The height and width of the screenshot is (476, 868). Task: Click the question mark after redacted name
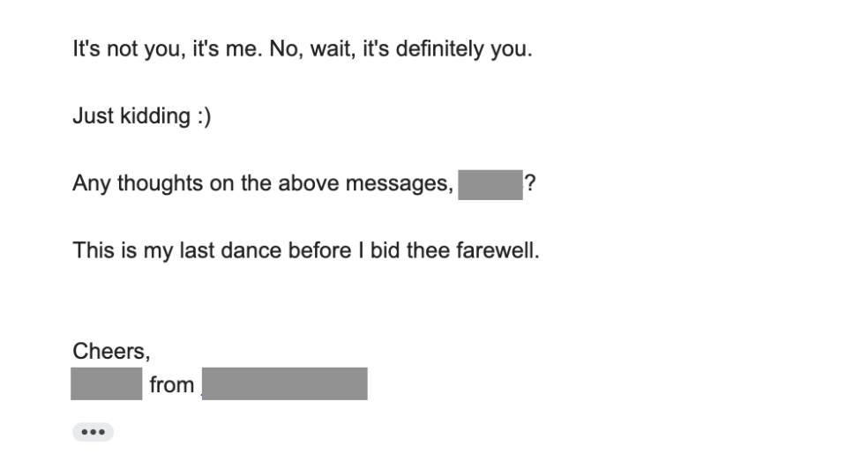tap(529, 184)
